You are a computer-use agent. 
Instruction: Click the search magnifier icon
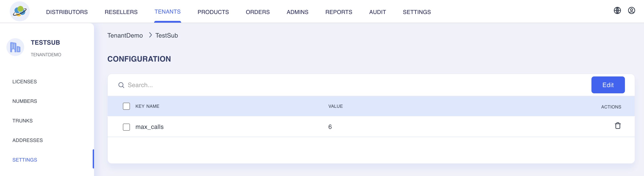pyautogui.click(x=121, y=85)
